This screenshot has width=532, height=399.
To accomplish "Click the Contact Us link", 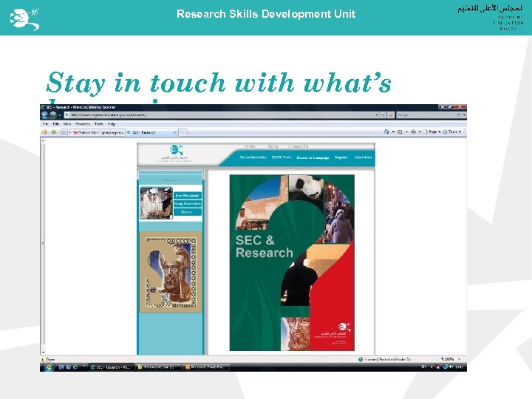I will [299, 146].
